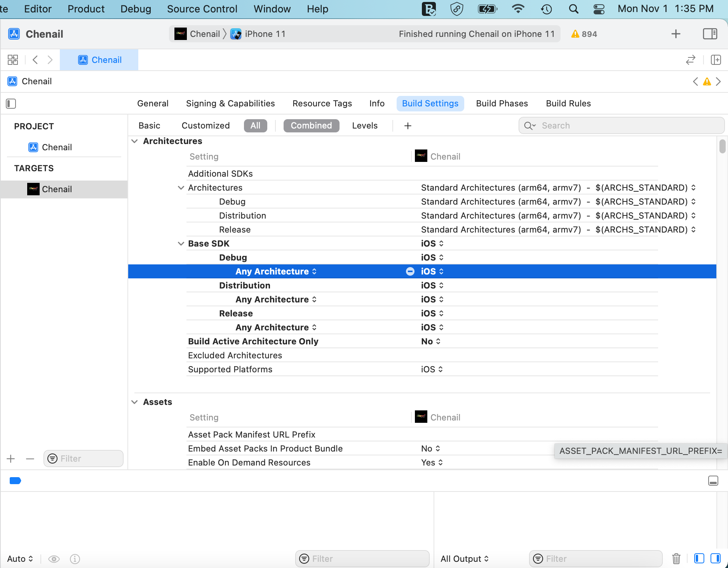The height and width of the screenshot is (568, 728).
Task: Click the shield security menu bar icon
Action: (x=457, y=9)
